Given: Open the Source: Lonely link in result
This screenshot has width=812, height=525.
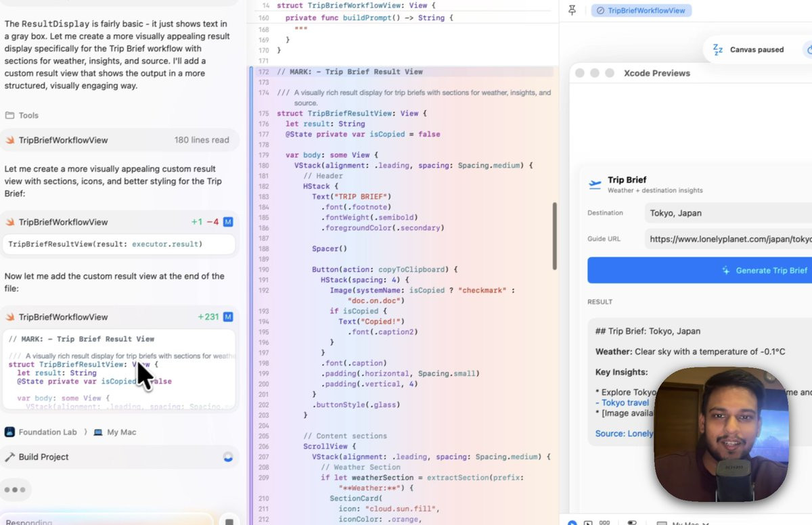Looking at the screenshot, I should 624,434.
